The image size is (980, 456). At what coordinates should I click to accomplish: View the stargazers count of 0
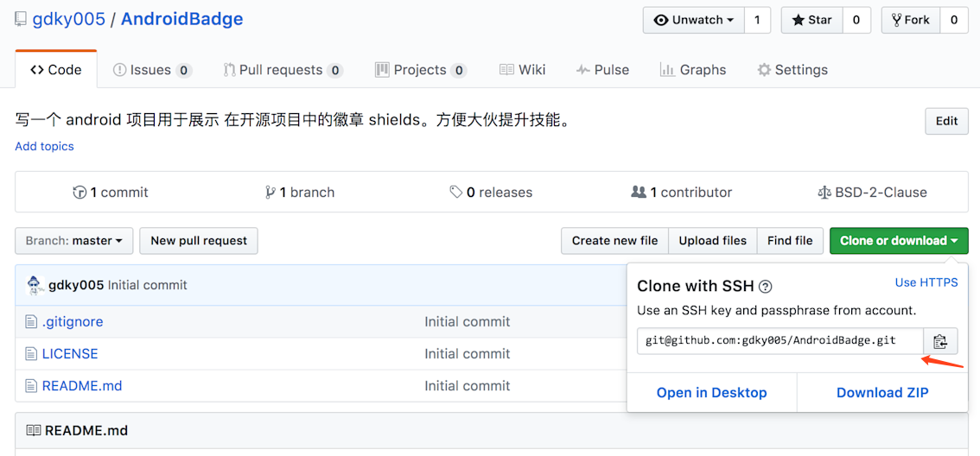(856, 20)
